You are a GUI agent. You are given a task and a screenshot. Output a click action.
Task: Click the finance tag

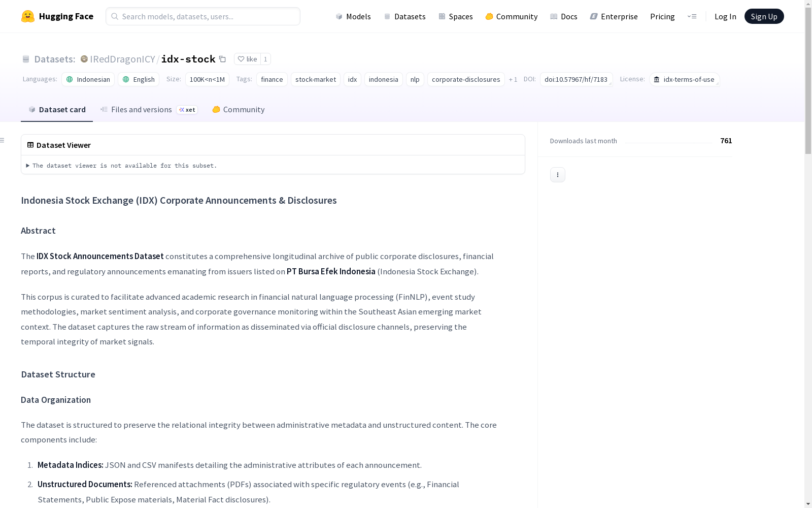272,79
